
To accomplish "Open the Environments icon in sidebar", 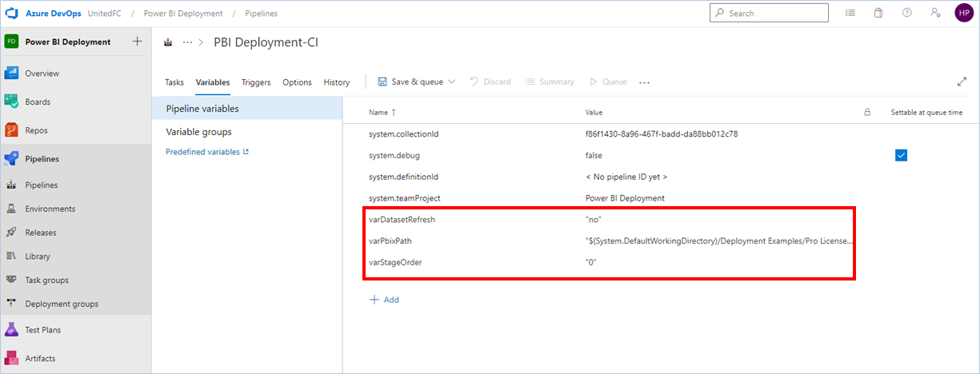I will point(11,209).
